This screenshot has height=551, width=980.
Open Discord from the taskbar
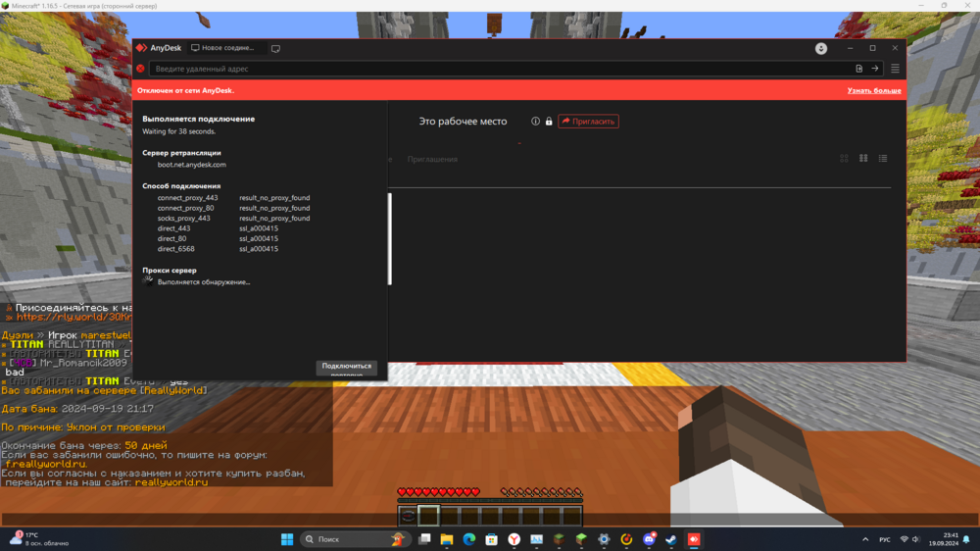tap(649, 539)
